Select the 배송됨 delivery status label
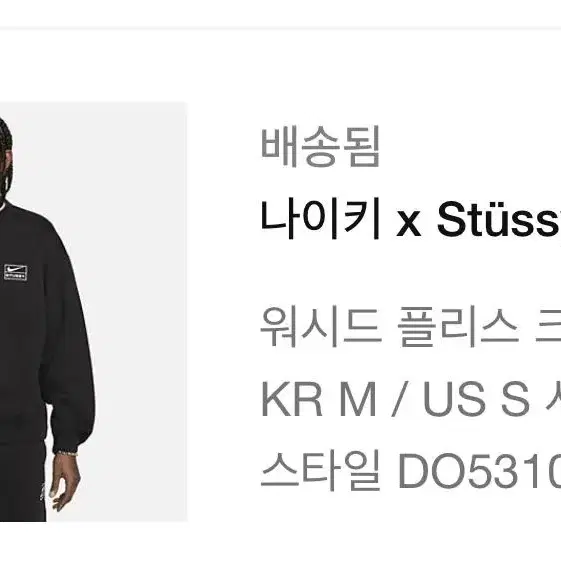The width and height of the screenshot is (561, 561). 320,147
